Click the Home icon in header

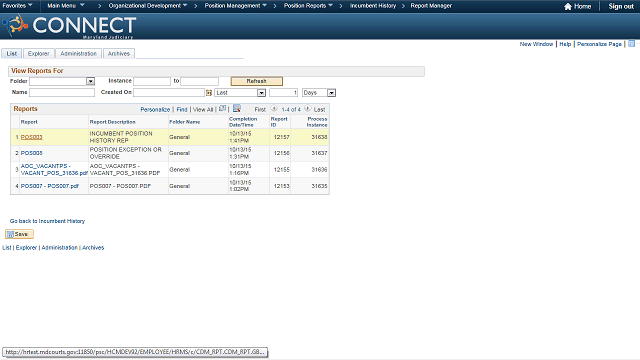568,6
